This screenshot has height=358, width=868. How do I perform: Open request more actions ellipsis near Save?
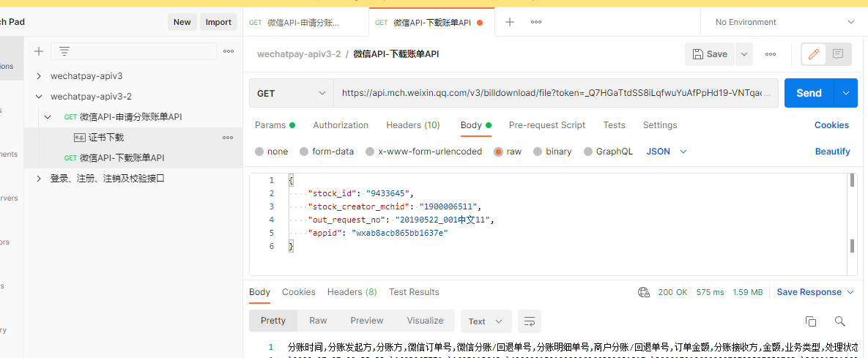pos(770,54)
